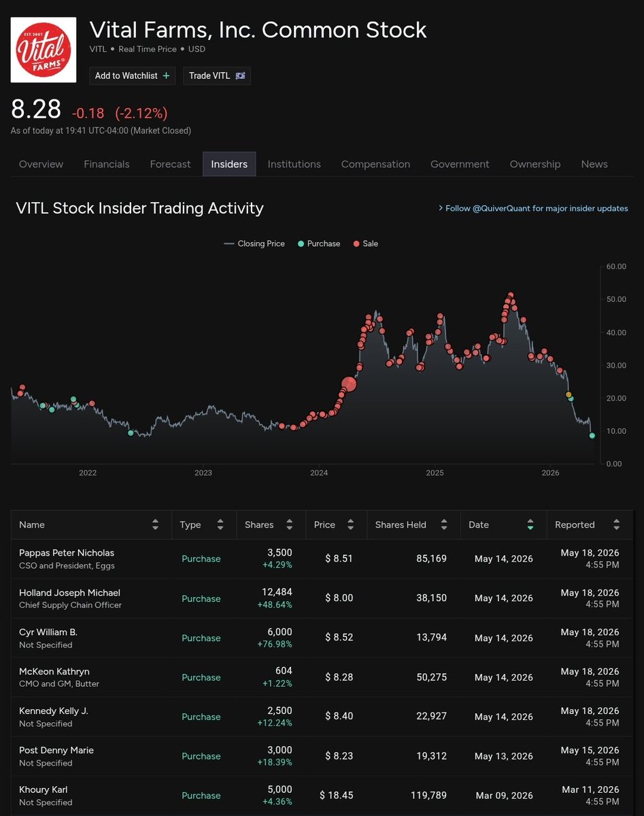Select the Pappas Peter Nicholas row name
This screenshot has height=816, width=644.
tap(67, 553)
